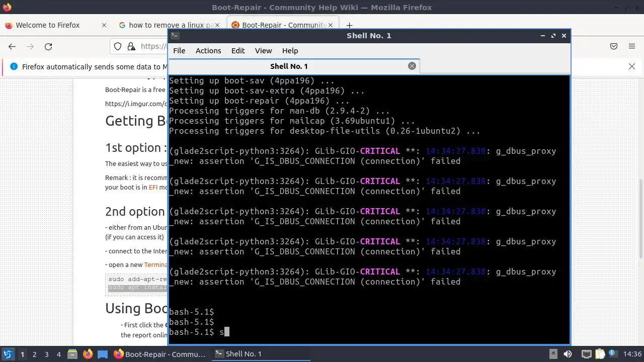This screenshot has height=362, width=644.
Task: Close the Shell No. 1 terminal tab
Action: click(412, 66)
